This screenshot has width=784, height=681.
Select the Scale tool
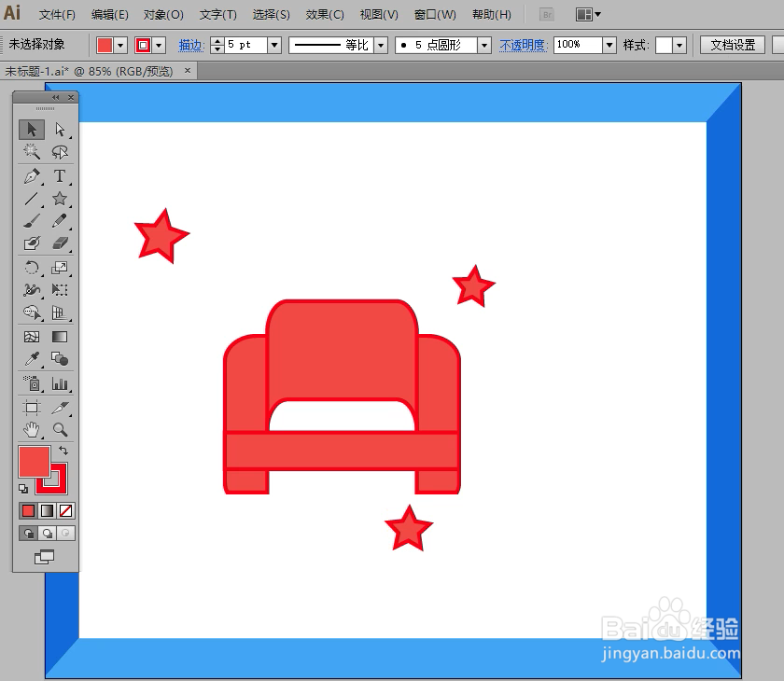(x=60, y=268)
